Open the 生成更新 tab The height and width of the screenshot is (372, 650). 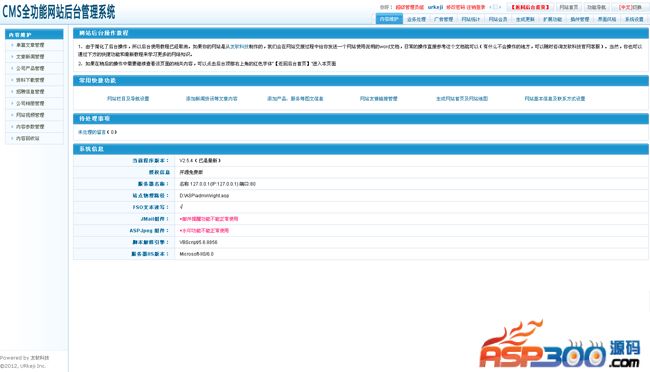(x=525, y=19)
